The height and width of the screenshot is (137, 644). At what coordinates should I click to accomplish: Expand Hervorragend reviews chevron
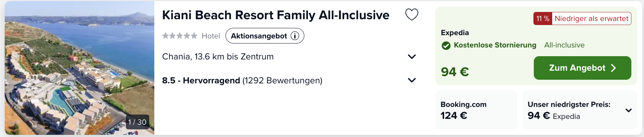[412, 80]
